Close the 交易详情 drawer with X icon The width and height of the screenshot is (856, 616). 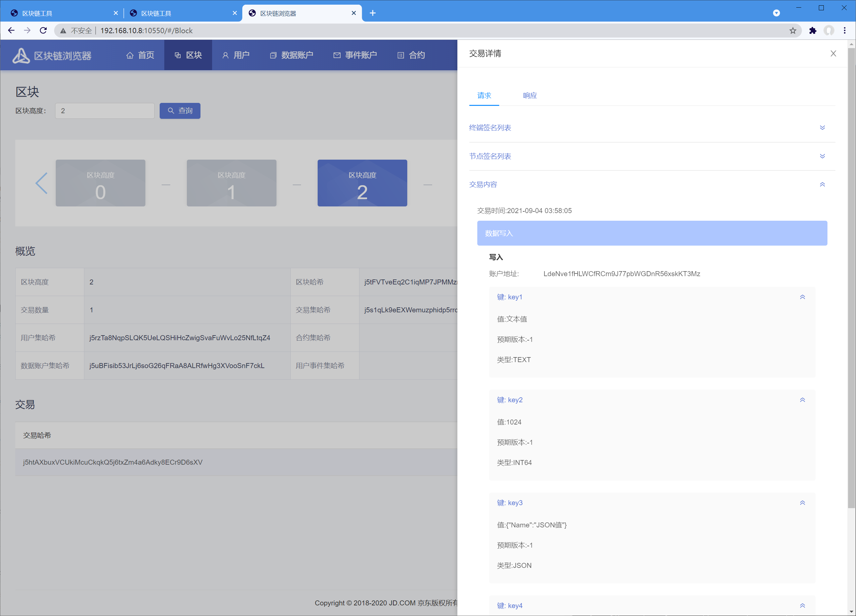point(833,53)
